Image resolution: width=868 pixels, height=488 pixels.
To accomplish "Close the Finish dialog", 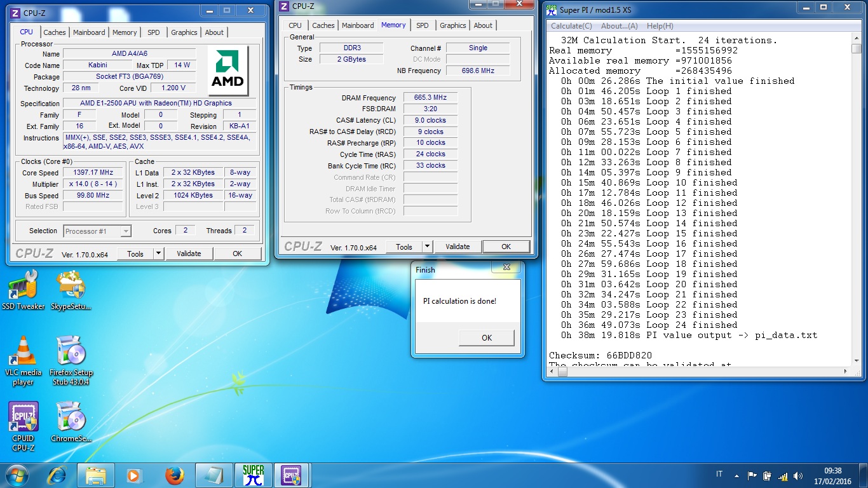I will click(x=506, y=268).
